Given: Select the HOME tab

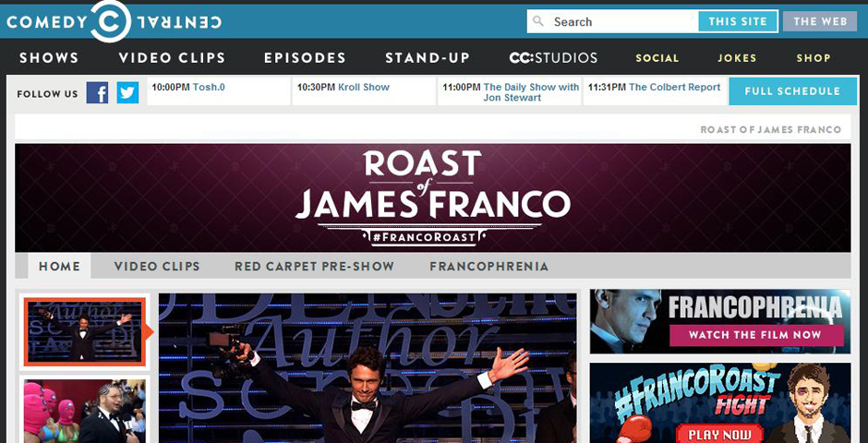Looking at the screenshot, I should coord(59,266).
